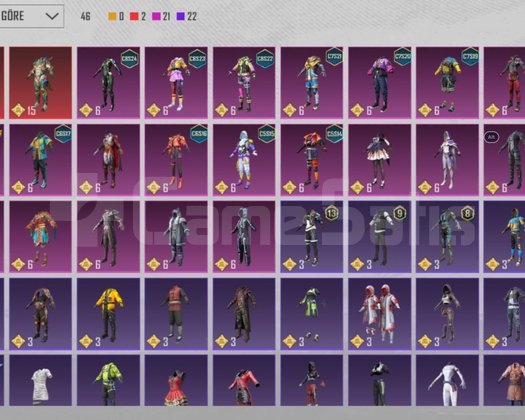The image size is (525, 420).
Task: Select the outfit with badge 9
Action: click(x=380, y=237)
